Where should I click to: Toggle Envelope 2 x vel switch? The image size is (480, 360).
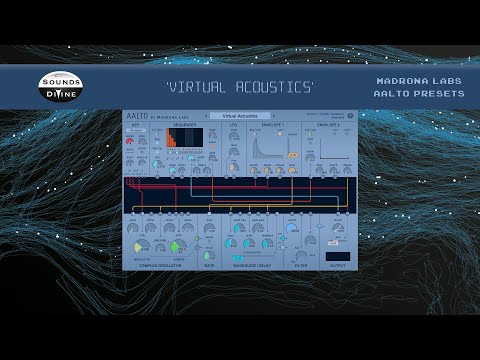click(x=335, y=134)
